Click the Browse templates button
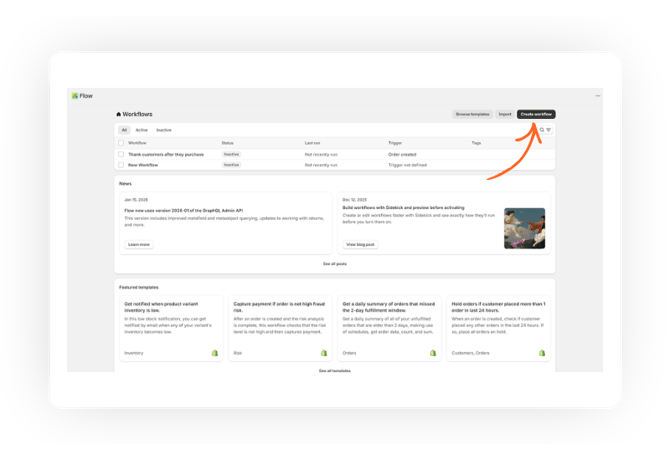This screenshot has height=460, width=670. tap(472, 115)
